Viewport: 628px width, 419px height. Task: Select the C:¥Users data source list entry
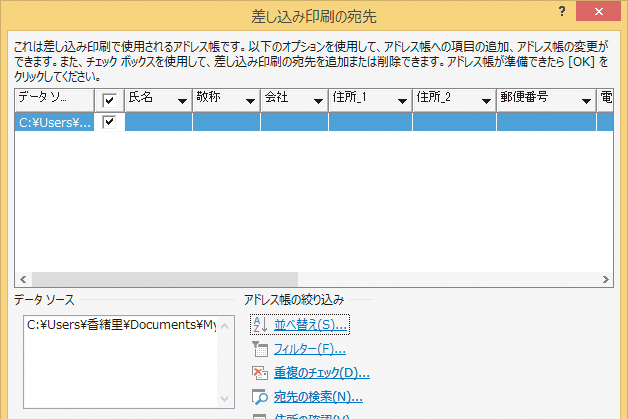click(x=121, y=325)
